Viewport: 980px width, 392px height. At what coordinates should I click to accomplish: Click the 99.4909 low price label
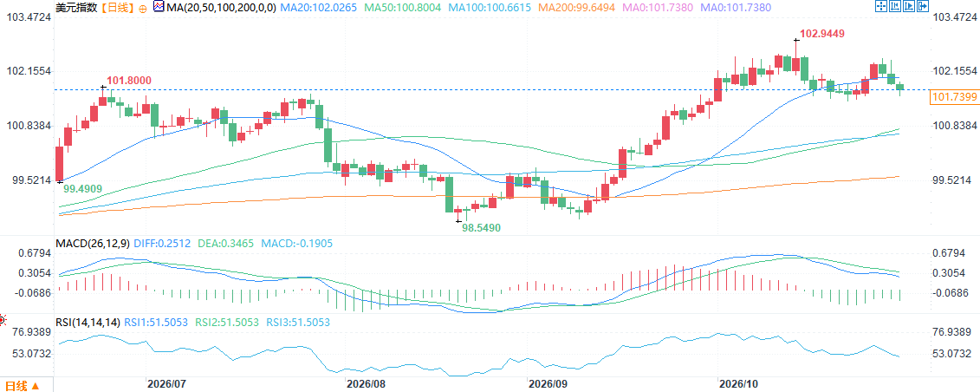[83, 187]
